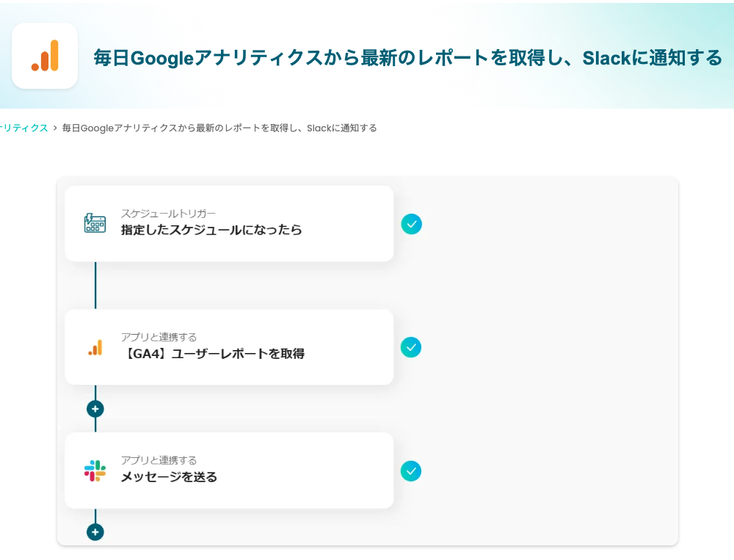Click the GA4 icon in the step card
Viewport: 734px width, 560px height.
[95, 347]
